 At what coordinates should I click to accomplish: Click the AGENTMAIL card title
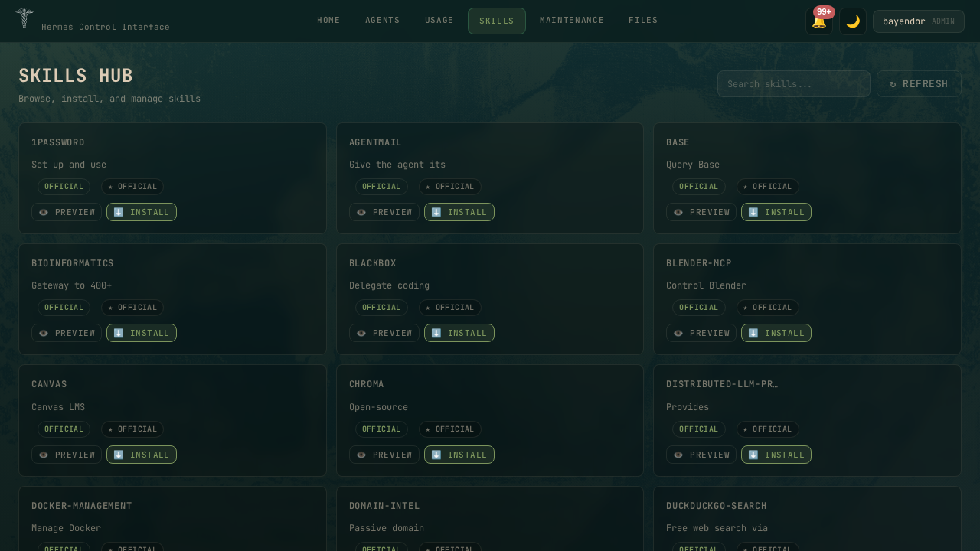pyautogui.click(x=375, y=142)
